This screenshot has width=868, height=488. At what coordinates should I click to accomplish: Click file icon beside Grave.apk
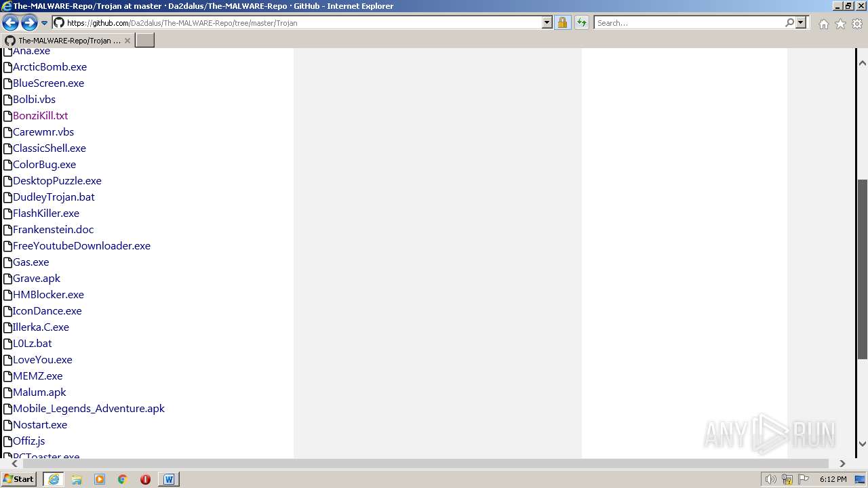tap(8, 279)
